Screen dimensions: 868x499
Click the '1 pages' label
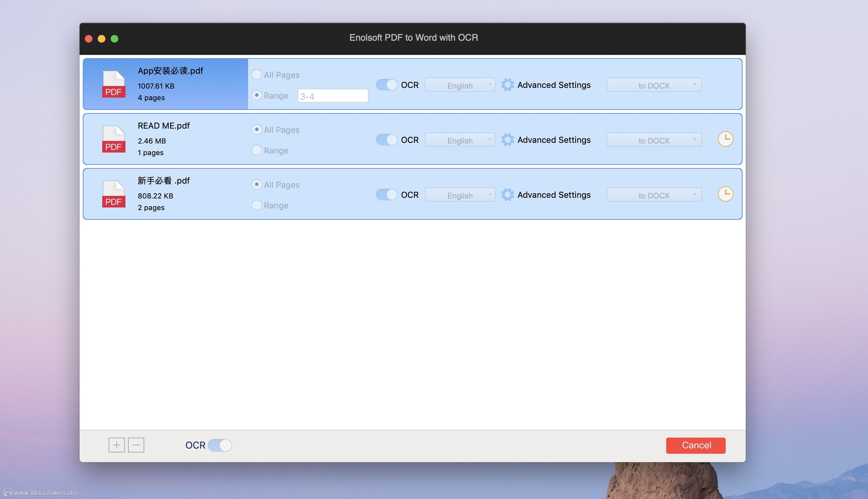151,153
